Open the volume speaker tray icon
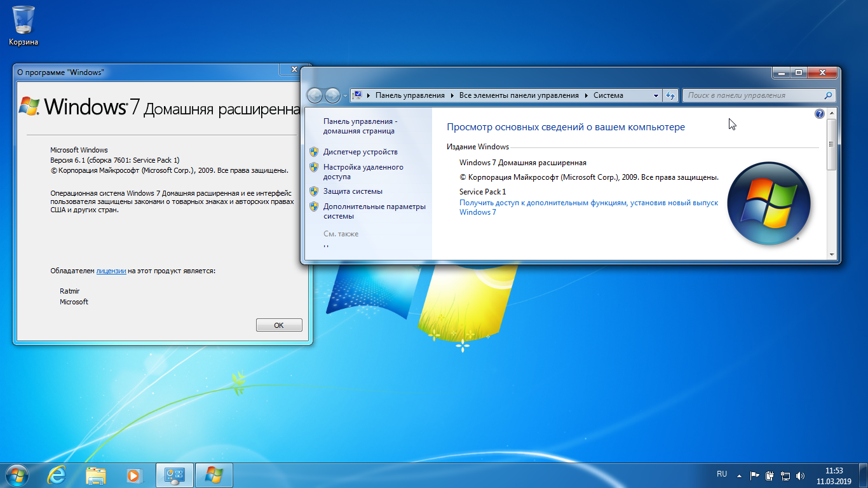The width and height of the screenshot is (868, 488). pyautogui.click(x=801, y=475)
